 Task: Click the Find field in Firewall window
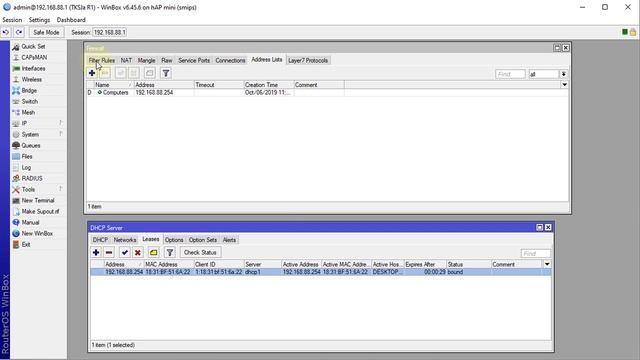(510, 74)
